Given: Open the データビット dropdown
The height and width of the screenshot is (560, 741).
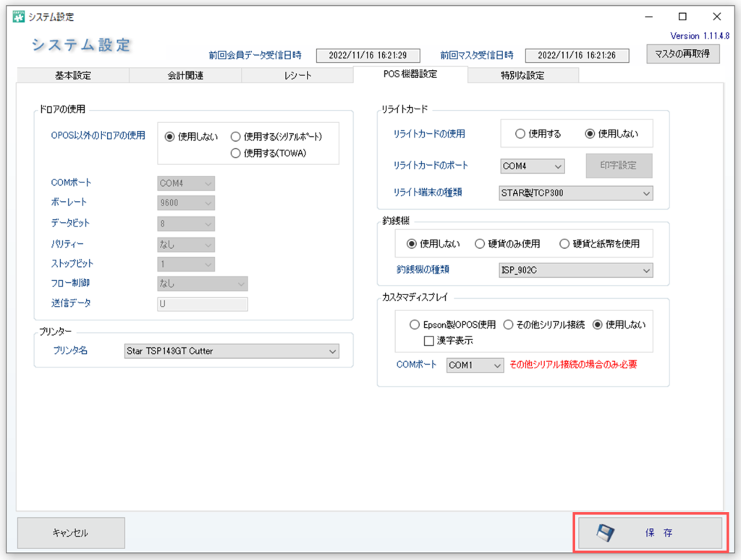Looking at the screenshot, I should (x=186, y=224).
